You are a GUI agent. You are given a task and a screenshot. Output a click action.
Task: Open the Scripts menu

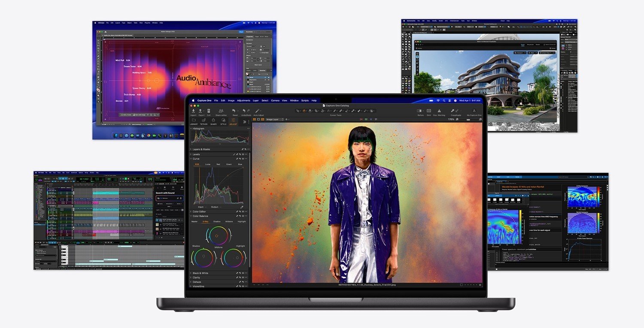click(x=305, y=100)
